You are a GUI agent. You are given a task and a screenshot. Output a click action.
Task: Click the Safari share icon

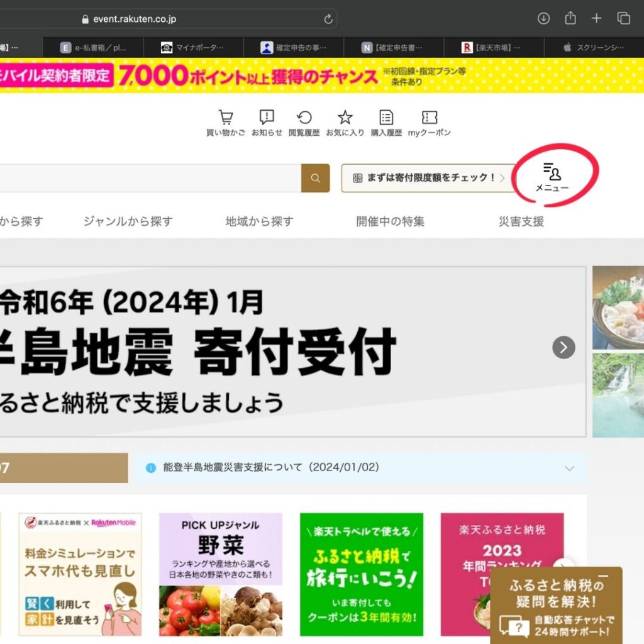[570, 18]
